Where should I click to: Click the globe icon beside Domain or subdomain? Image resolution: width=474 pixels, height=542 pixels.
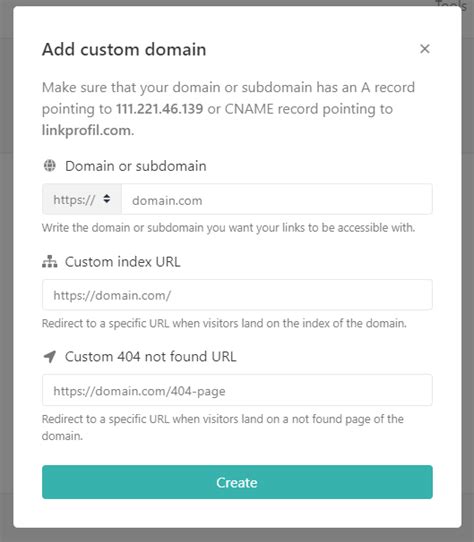pos(49,166)
